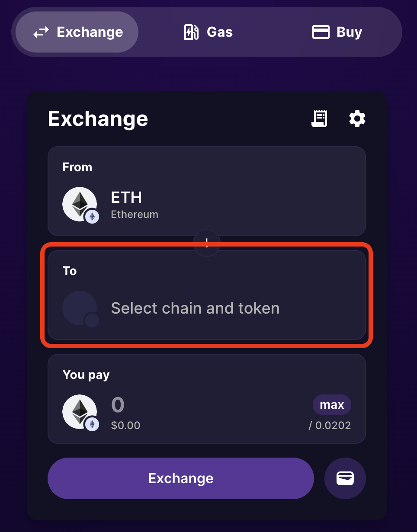Select the Exchange tab label
The image size is (417, 532).
90,32
